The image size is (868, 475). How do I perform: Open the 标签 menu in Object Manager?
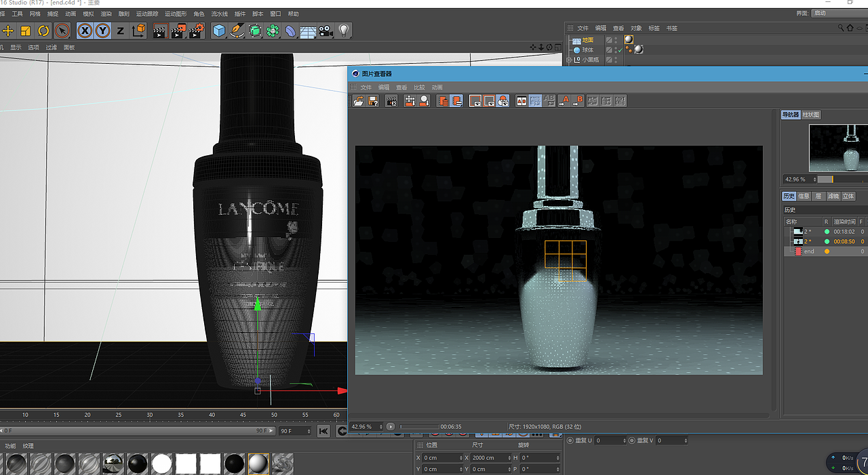pyautogui.click(x=654, y=28)
